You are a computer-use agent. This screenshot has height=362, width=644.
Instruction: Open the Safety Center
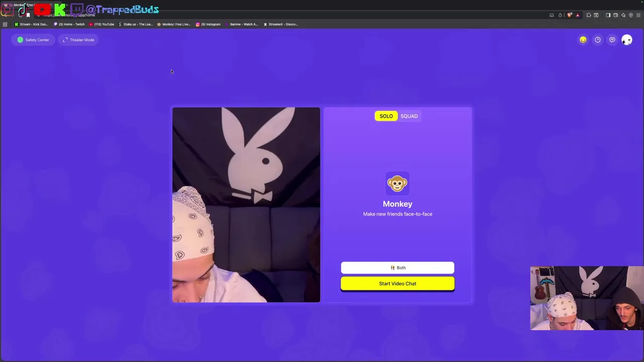[33, 40]
